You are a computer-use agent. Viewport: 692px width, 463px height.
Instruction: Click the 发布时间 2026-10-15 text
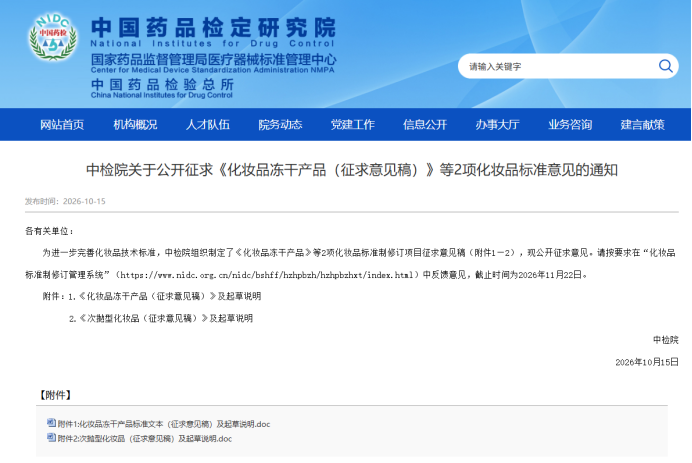65,201
